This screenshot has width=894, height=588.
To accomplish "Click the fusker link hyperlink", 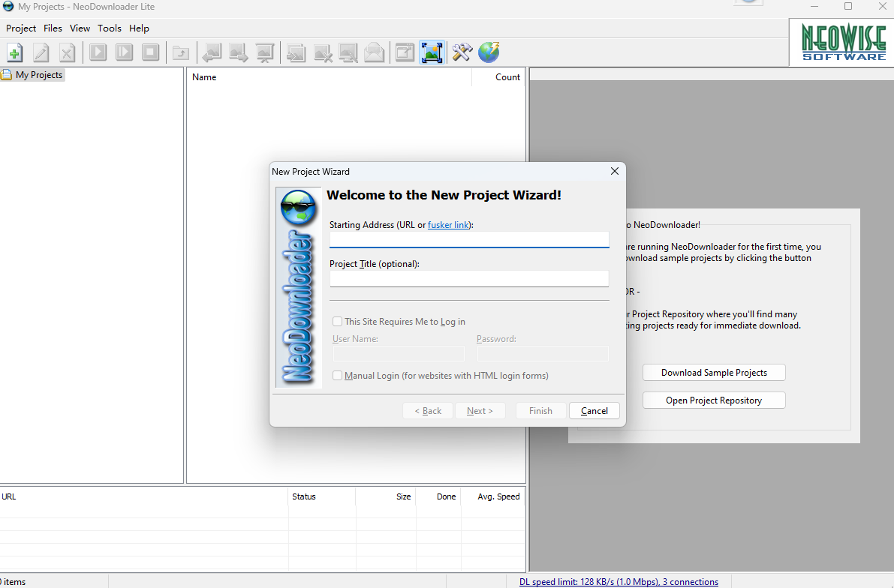I will [x=448, y=224].
